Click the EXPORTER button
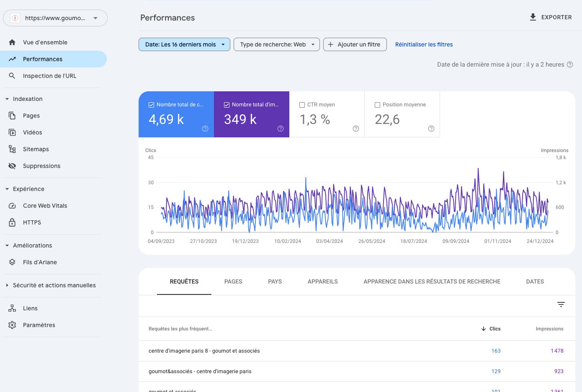This screenshot has height=392, width=582. click(x=551, y=17)
